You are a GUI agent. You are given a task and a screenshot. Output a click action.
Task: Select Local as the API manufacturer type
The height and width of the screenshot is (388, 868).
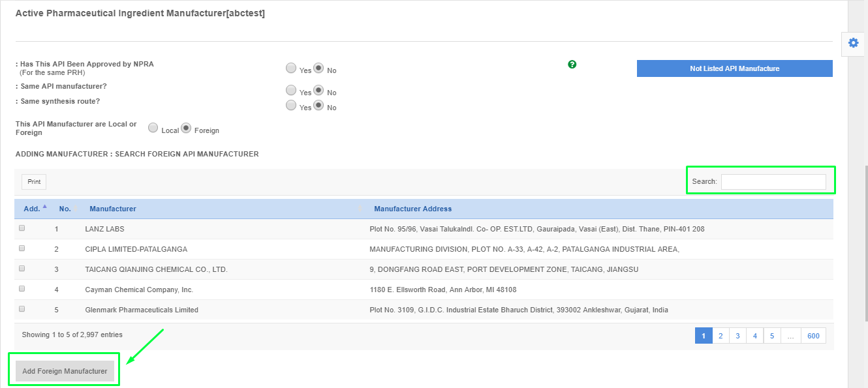(153, 128)
